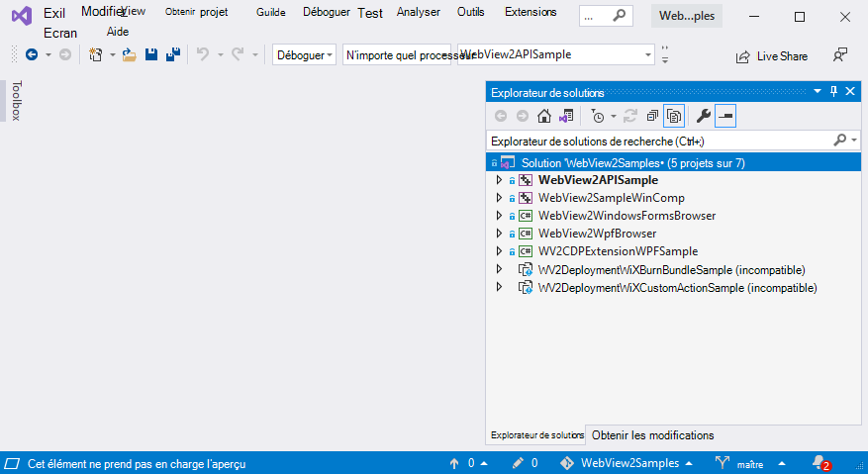
Task: Click the WebView2Samples repository in status bar
Action: coord(627,463)
